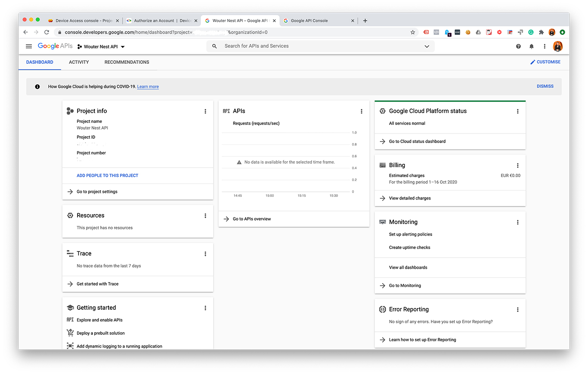Image resolution: width=588 pixels, height=374 pixels.
Task: Click the browser back arrow
Action: click(x=25, y=32)
